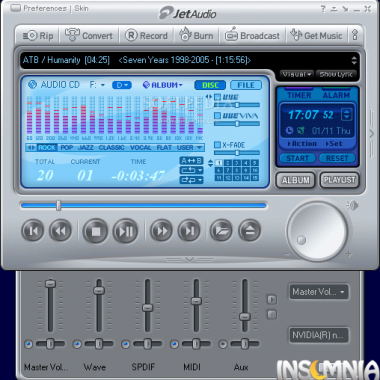The height and width of the screenshot is (380, 380).
Task: Enable the BBE sound effect checkbox
Action: coord(217,97)
